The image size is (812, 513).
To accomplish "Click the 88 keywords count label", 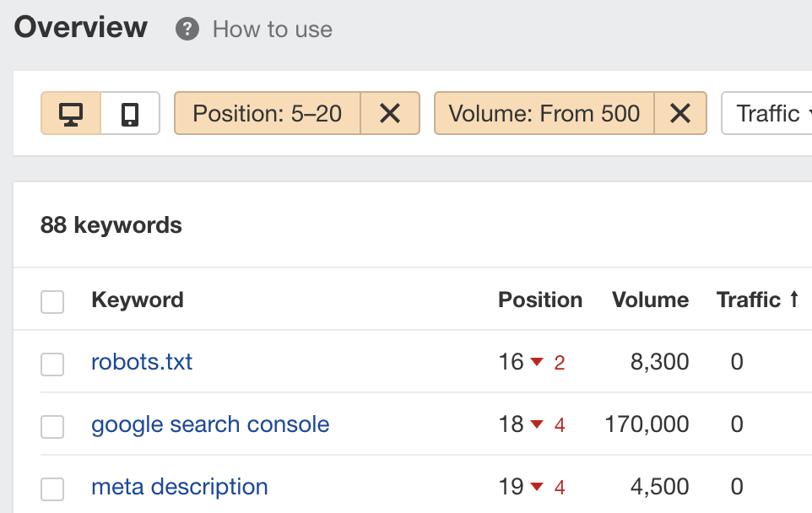I will (111, 225).
